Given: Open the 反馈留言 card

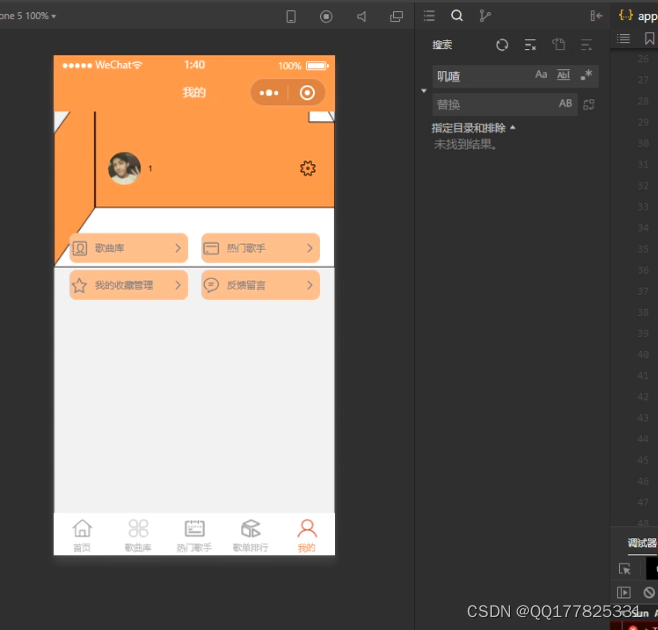Looking at the screenshot, I should 261,285.
